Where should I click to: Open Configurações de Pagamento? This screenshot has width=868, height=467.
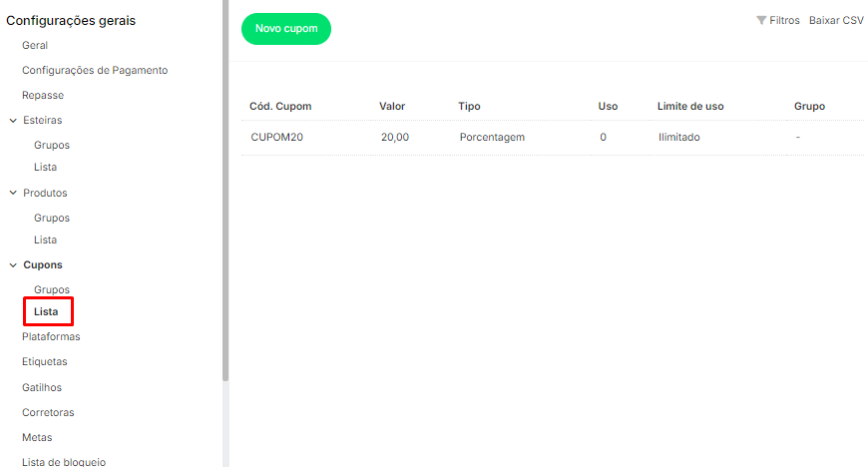[x=95, y=70]
